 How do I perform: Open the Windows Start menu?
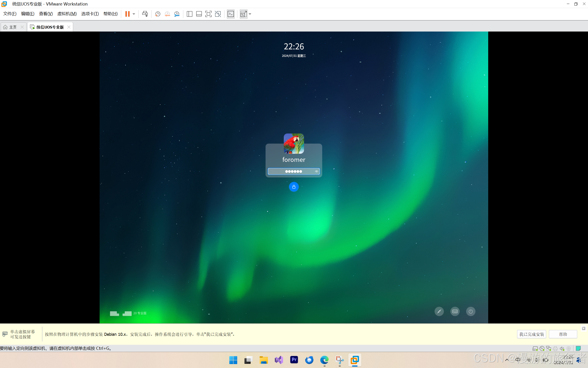pyautogui.click(x=233, y=360)
